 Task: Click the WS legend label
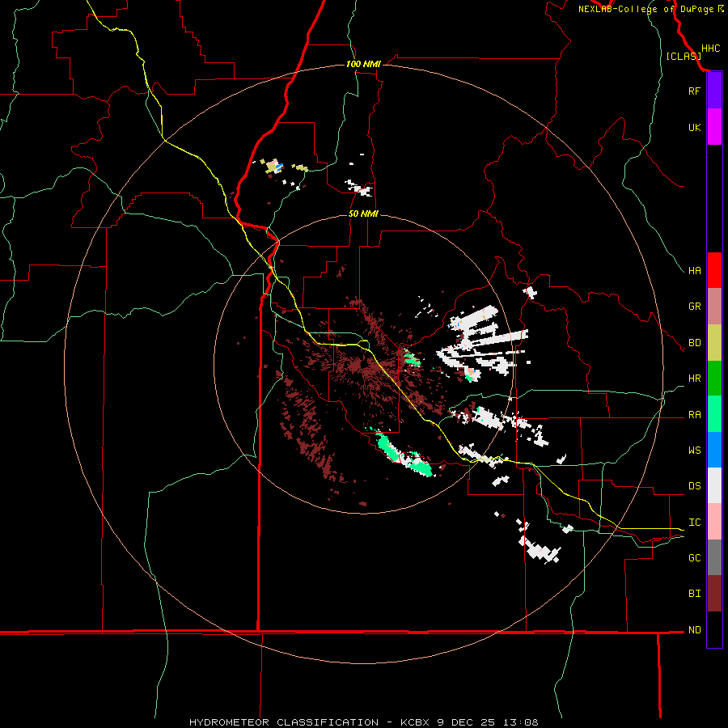(694, 451)
